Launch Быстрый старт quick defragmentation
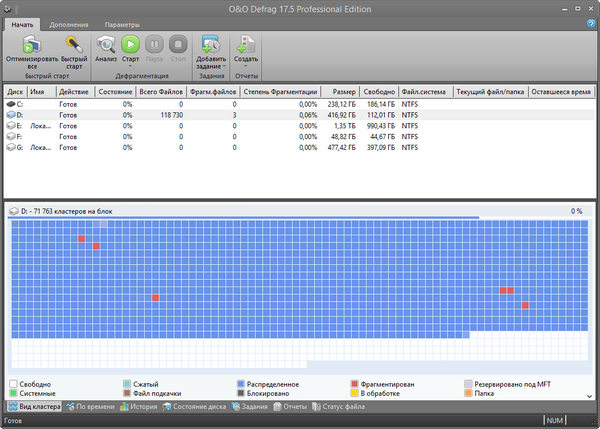The width and height of the screenshot is (600, 429). pyautogui.click(x=75, y=44)
